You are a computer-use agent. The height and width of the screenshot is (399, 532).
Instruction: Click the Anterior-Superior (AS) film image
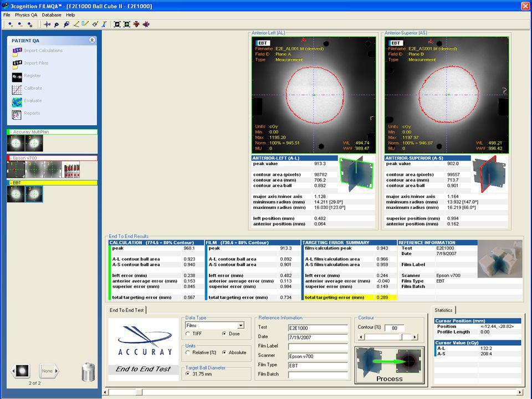pos(447,95)
